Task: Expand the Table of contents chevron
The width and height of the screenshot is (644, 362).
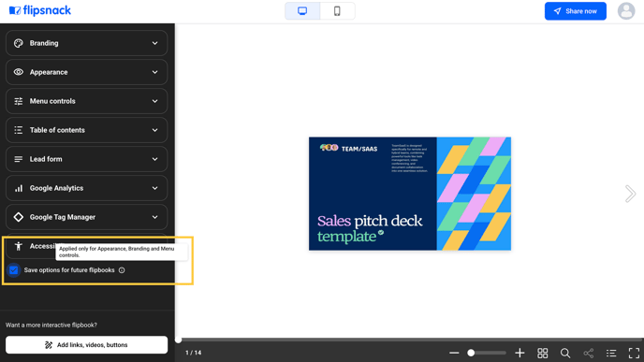Action: click(x=154, y=130)
